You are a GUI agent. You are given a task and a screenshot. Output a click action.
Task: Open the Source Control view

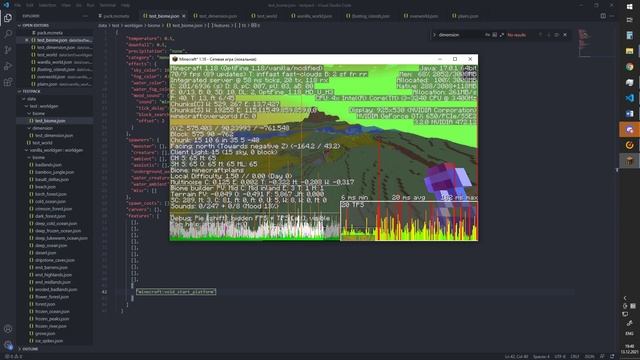click(x=8, y=50)
